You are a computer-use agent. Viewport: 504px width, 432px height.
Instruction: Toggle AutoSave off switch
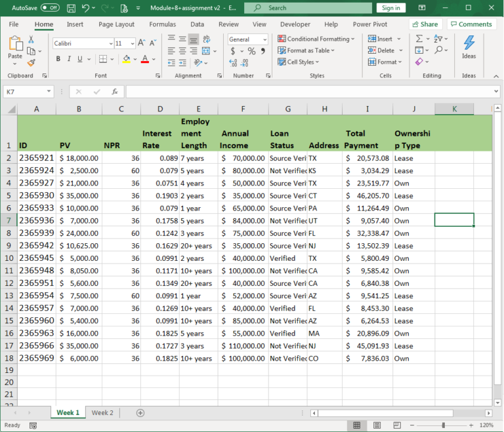point(49,8)
